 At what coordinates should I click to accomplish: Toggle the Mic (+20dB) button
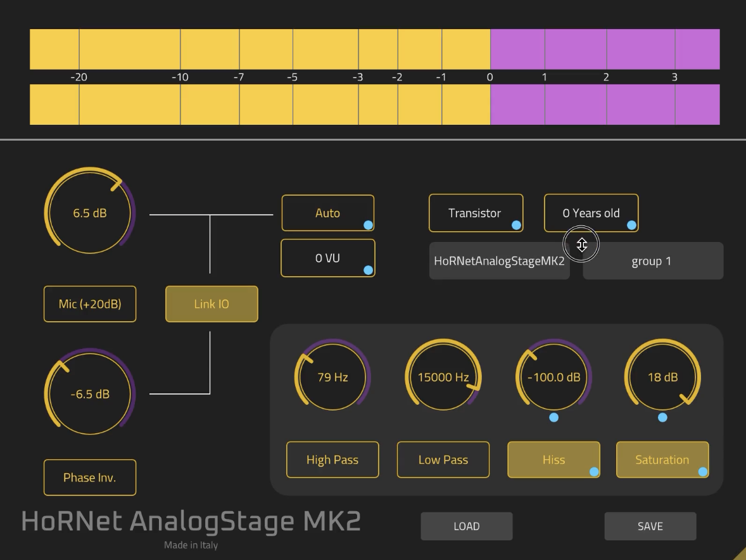[90, 304]
